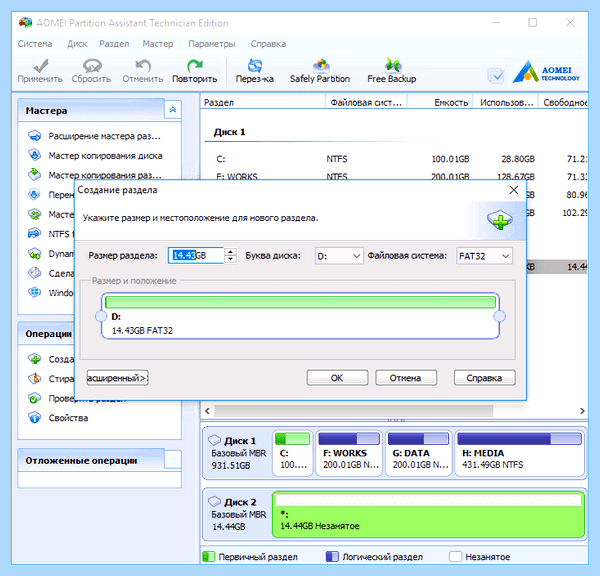The width and height of the screenshot is (600, 576).
Task: Click the Использовано column header
Action: (x=506, y=103)
